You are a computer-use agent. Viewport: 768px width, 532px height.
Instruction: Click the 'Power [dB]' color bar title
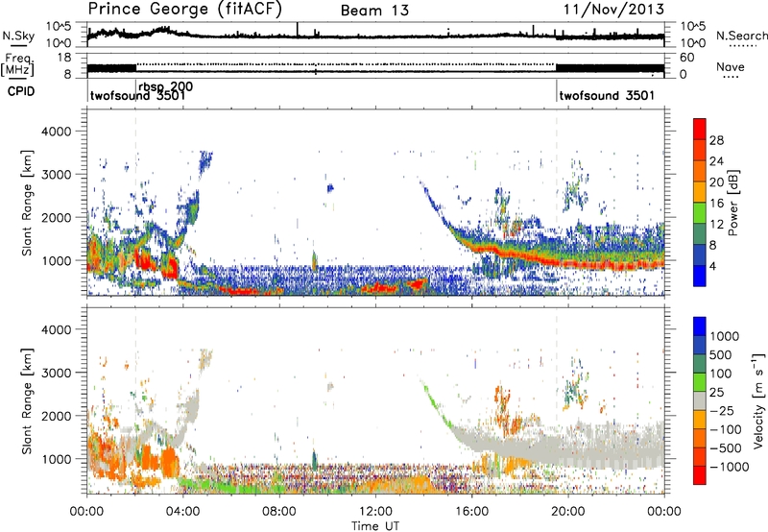732,203
